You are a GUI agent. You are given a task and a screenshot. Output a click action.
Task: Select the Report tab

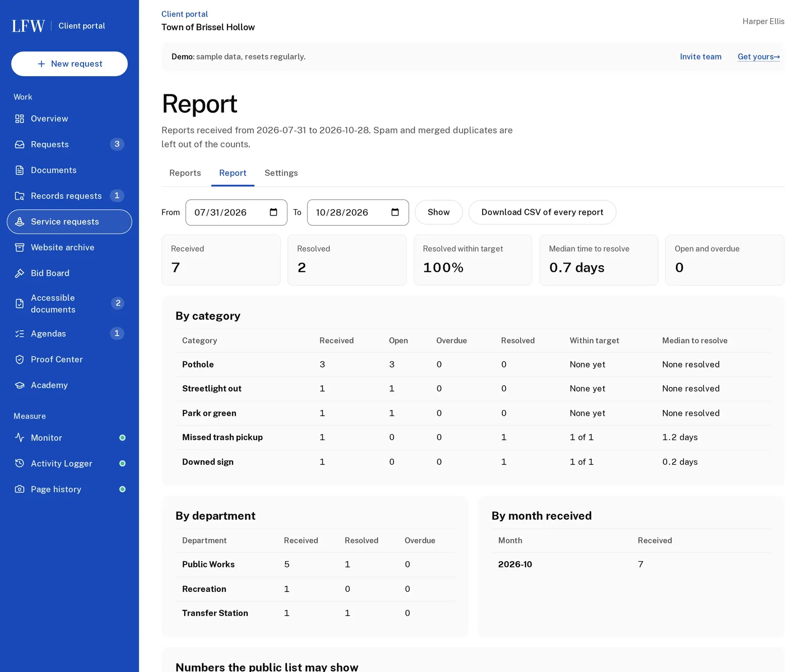coord(233,173)
